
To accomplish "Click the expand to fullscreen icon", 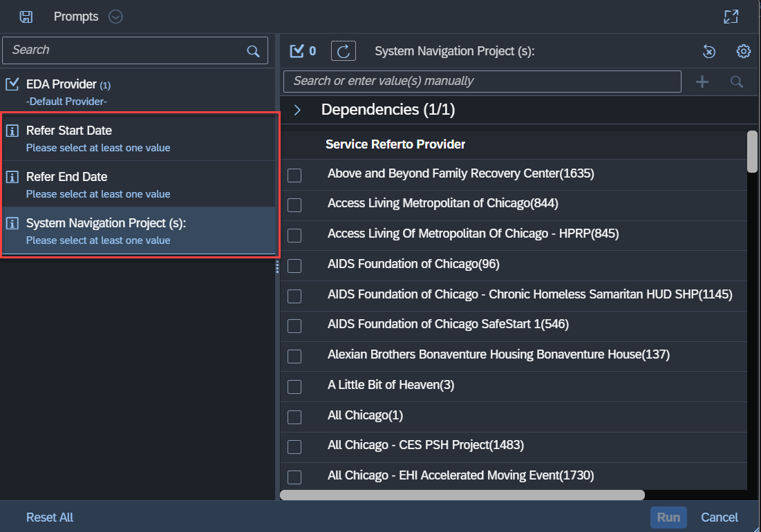I will pos(731,17).
